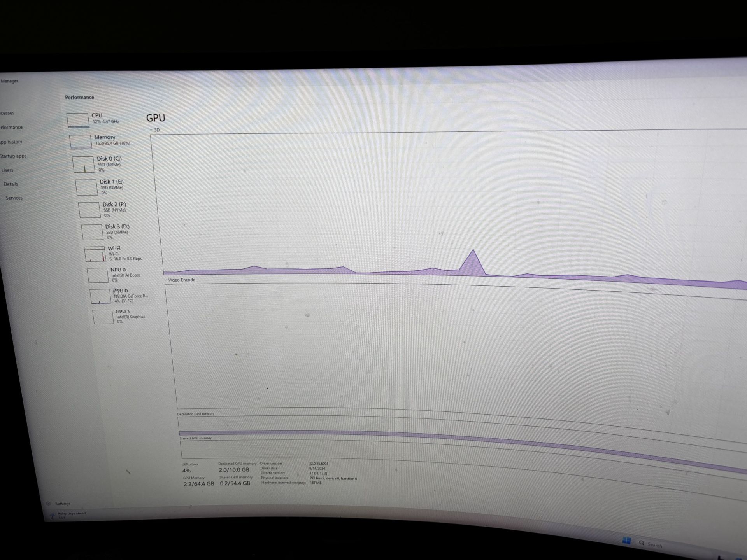Select Disk 3 (D:) graph thumbnail
The image size is (747, 560).
(x=92, y=232)
